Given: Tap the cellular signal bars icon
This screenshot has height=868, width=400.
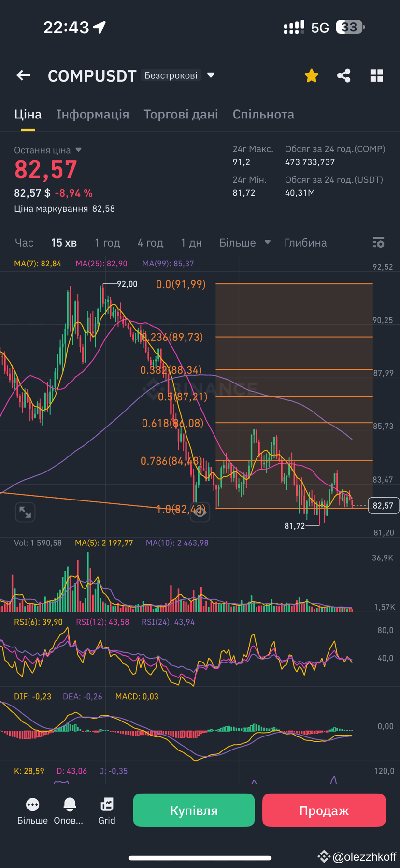Looking at the screenshot, I should [294, 27].
